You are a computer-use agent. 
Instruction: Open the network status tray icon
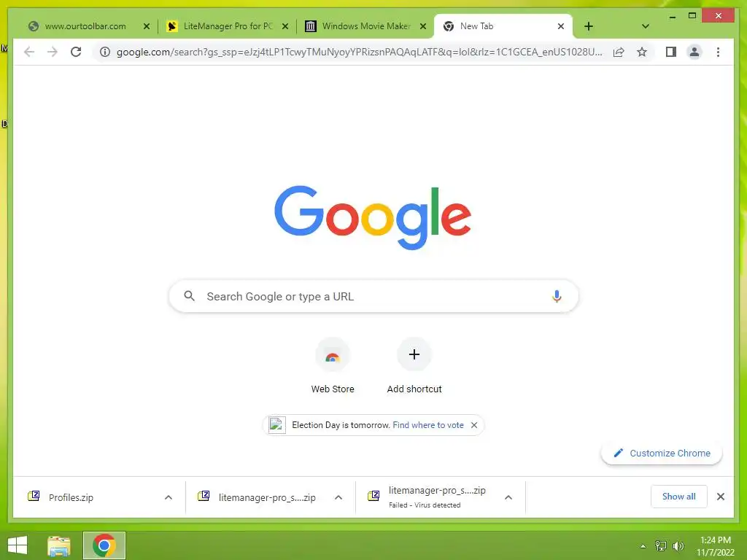coord(661,545)
